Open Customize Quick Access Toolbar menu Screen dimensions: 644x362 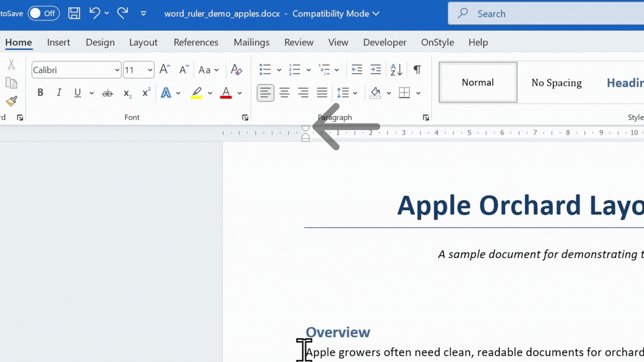click(143, 14)
